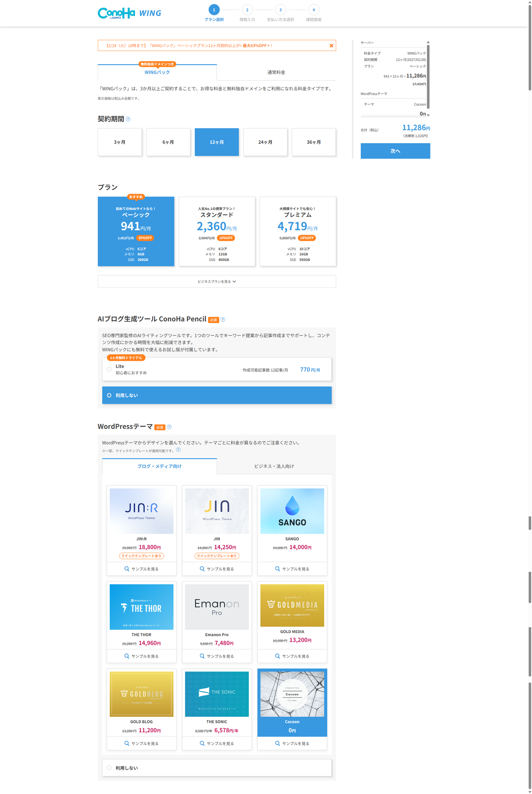
Task: Switch to WINGパック pricing tab
Action: 157,72
